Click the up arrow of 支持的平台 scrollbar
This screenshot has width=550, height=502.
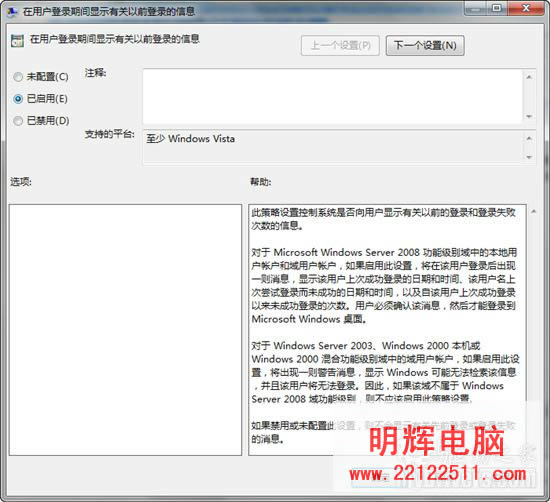tap(529, 138)
